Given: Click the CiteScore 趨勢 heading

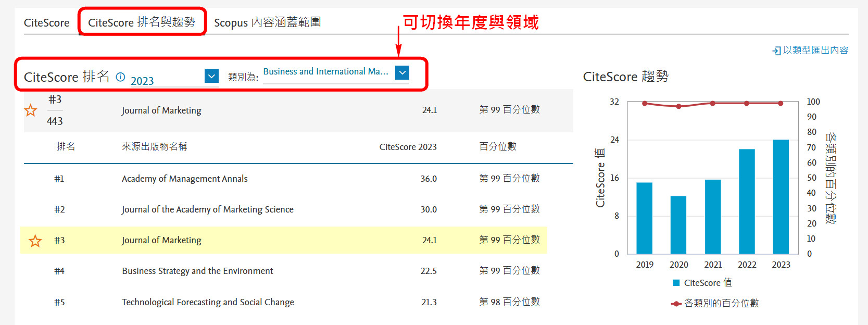Looking at the screenshot, I should (x=625, y=77).
